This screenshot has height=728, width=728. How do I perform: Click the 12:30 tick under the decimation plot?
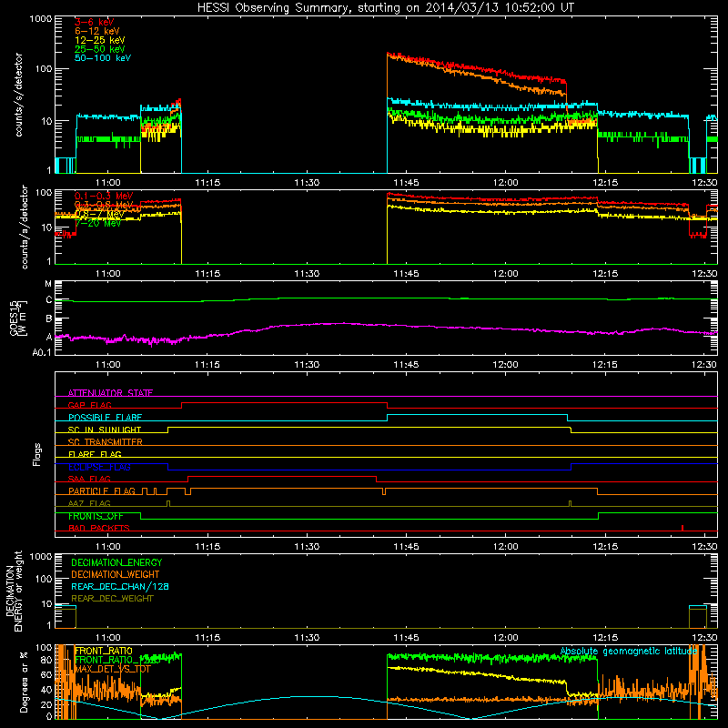[704, 638]
